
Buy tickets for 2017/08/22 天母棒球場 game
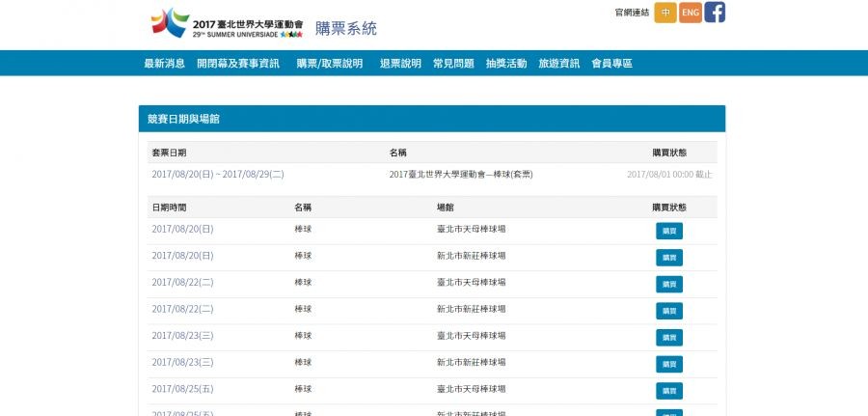[669, 284]
